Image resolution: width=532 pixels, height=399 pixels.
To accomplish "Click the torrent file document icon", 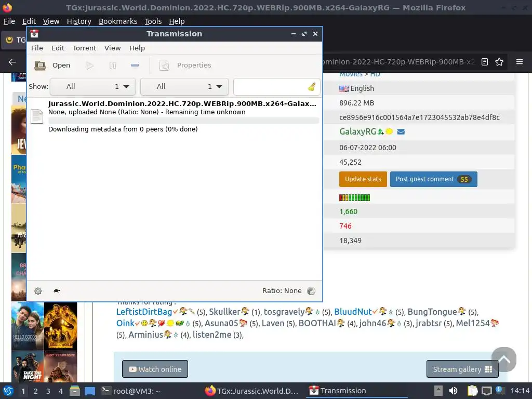I will (37, 116).
